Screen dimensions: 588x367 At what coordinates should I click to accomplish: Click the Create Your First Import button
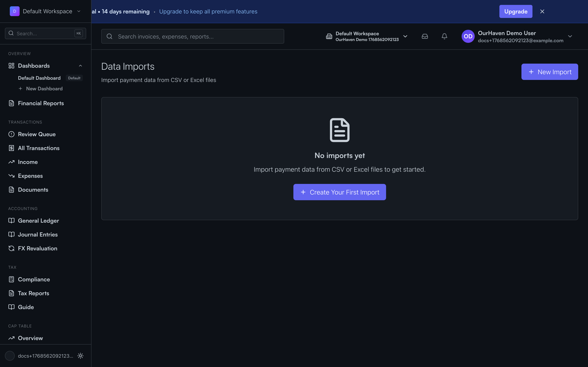pos(340,192)
